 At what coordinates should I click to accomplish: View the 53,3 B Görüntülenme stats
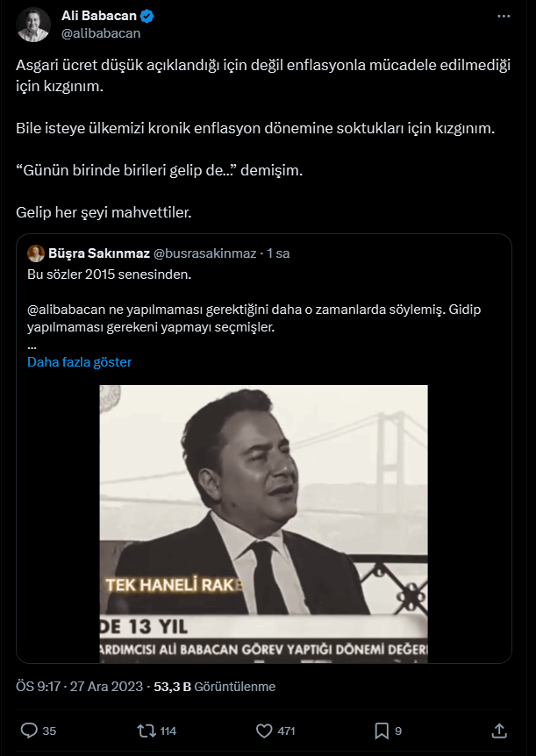(x=215, y=687)
